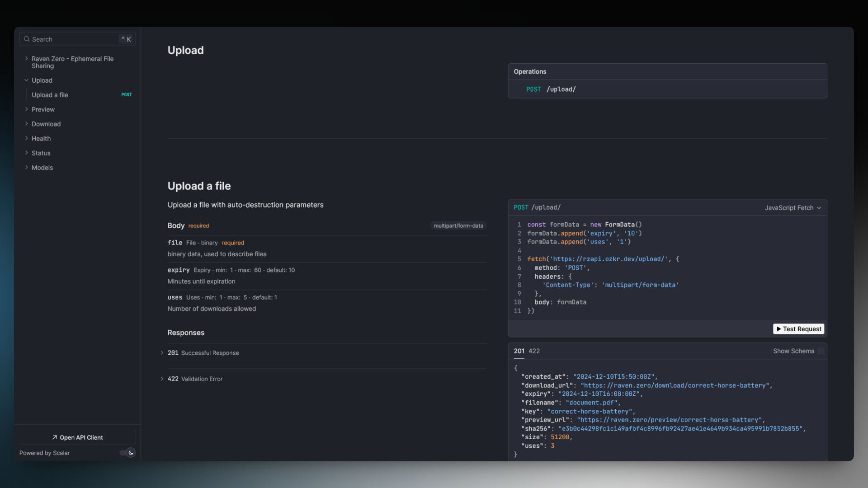Screen dimensions: 868x488
Task: Click the dropdown chevron next to JavaScript Fetch
Action: [x=820, y=207]
